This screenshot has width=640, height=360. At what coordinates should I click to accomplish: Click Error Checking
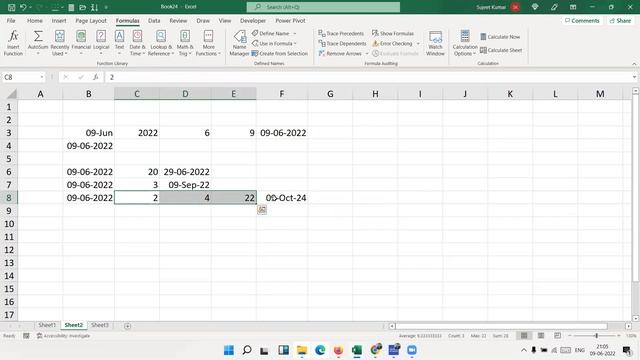pyautogui.click(x=392, y=43)
